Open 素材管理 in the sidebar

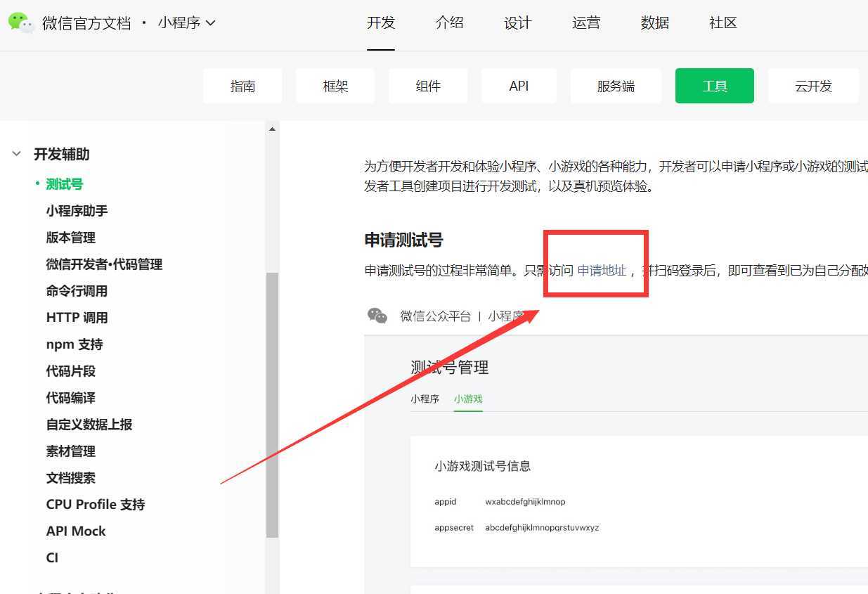[x=71, y=451]
